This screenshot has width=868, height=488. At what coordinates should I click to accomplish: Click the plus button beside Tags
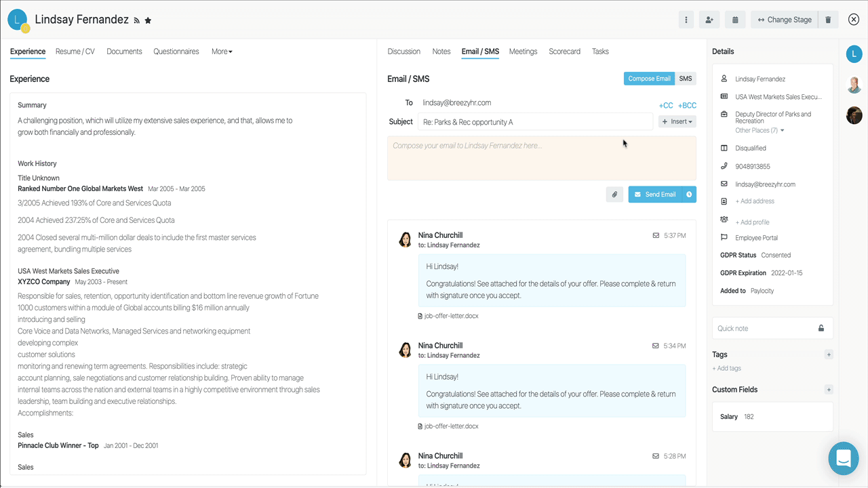pyautogui.click(x=829, y=354)
